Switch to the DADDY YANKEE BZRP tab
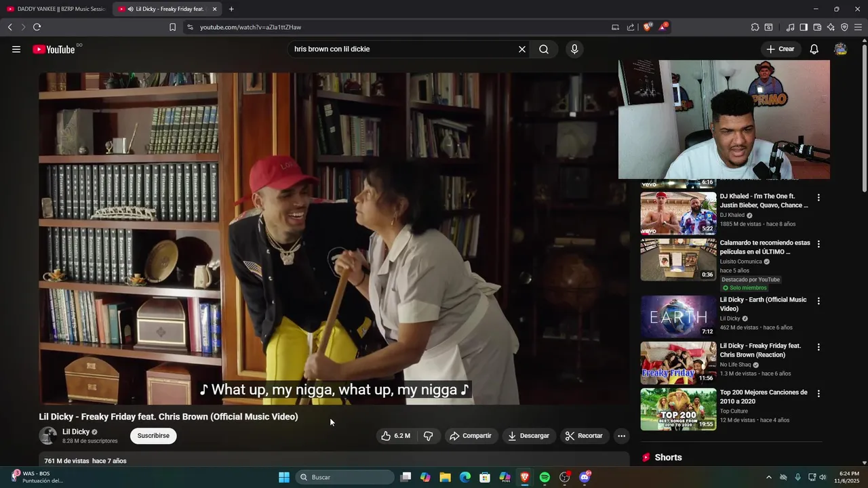 56,9
